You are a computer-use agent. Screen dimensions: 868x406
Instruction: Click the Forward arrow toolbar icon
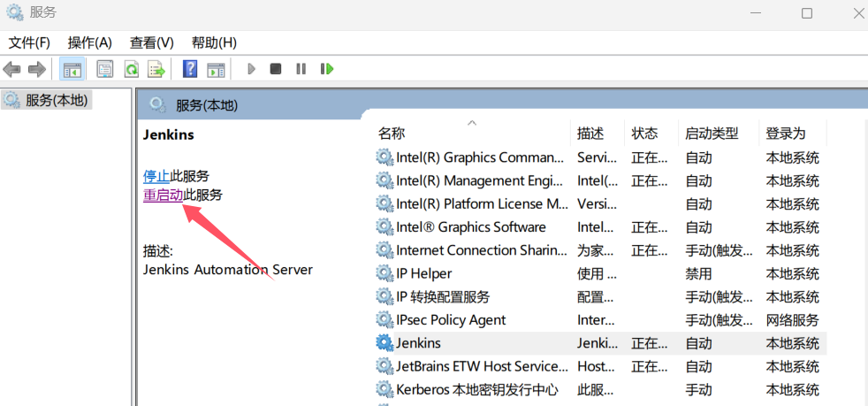[37, 69]
